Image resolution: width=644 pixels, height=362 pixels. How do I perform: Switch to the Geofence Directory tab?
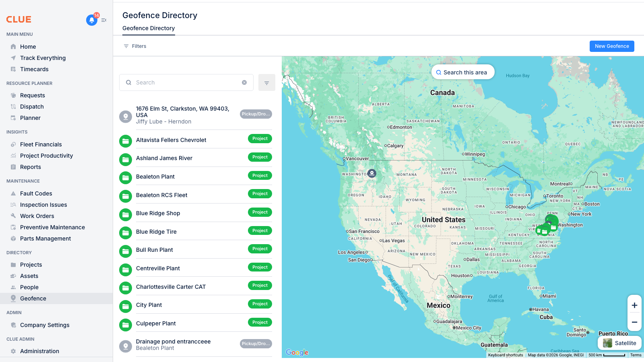coord(148,28)
